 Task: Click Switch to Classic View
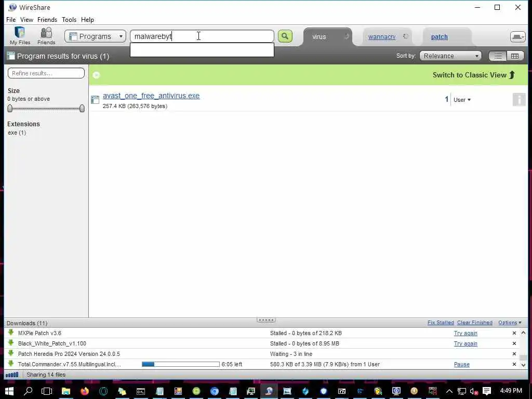click(x=474, y=75)
